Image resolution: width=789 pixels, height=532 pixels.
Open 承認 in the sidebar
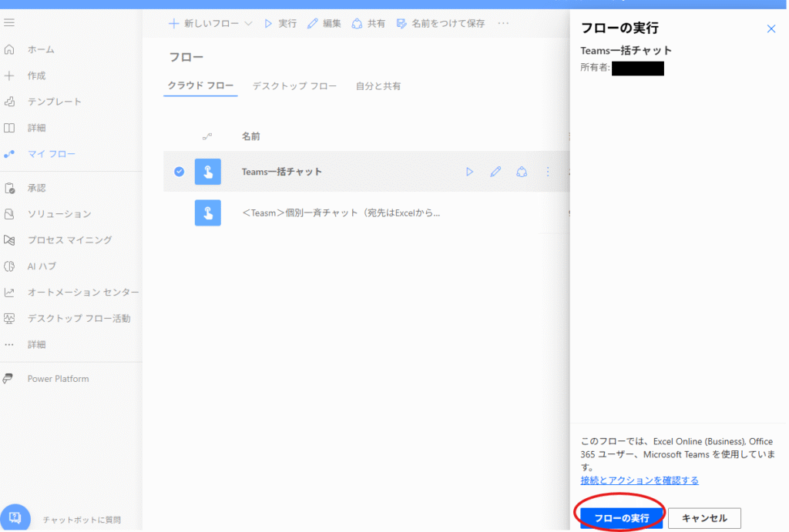pos(36,188)
